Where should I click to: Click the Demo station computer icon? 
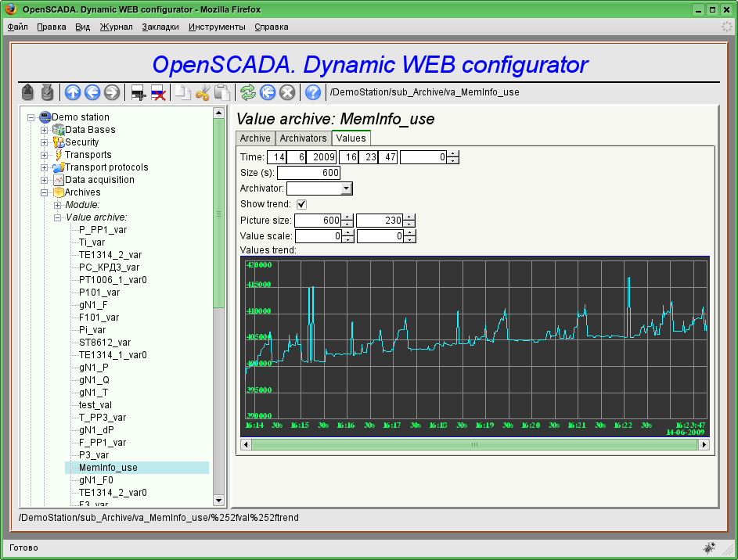coord(45,117)
